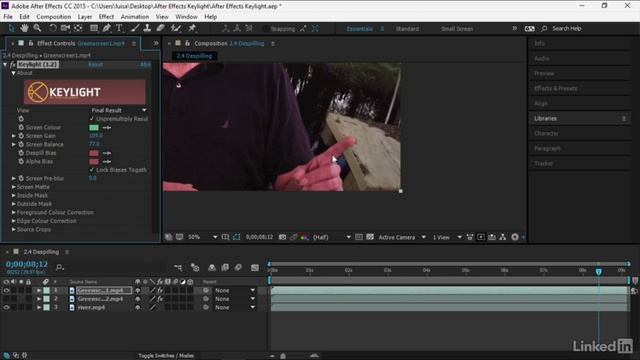The image size is (640, 360).
Task: Select the Brush tool
Action: point(135,28)
